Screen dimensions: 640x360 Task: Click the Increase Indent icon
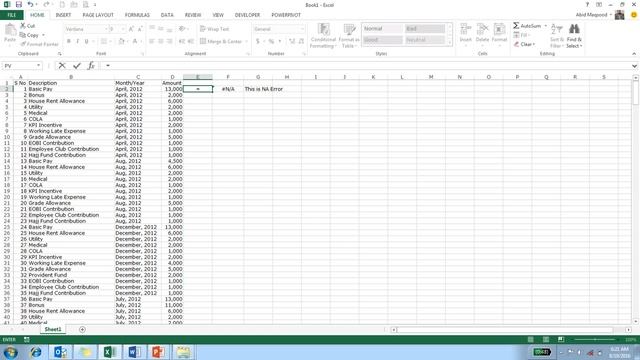tap(190, 41)
